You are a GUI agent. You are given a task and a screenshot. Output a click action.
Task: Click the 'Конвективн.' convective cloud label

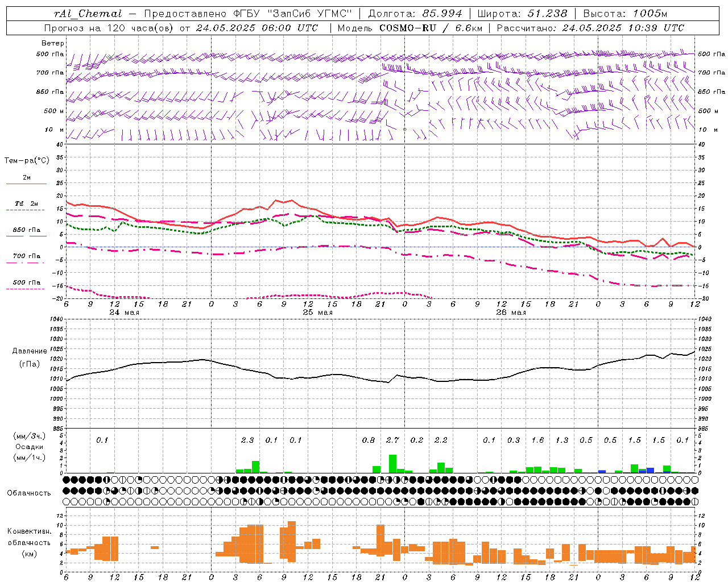[x=29, y=531]
